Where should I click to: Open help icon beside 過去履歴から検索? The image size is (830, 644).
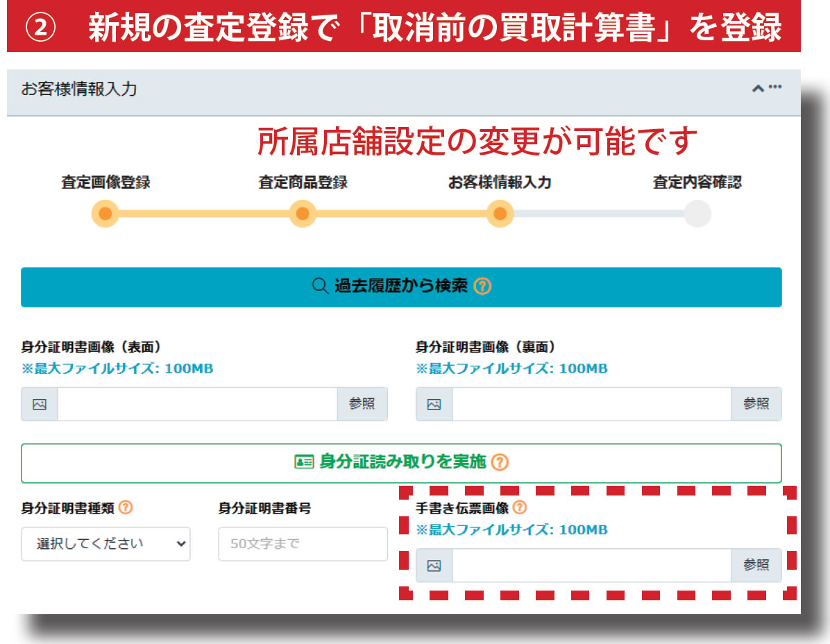(x=482, y=287)
